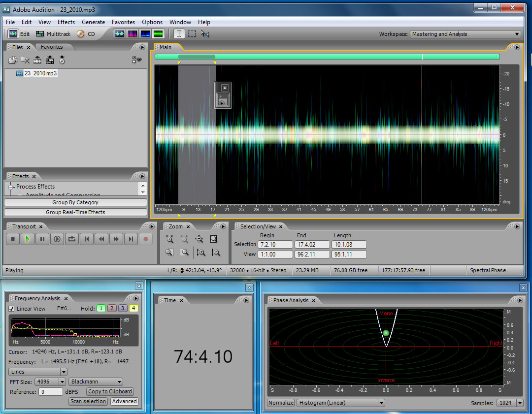Click the Import File folder icon
The width and height of the screenshot is (532, 414).
(x=13, y=60)
